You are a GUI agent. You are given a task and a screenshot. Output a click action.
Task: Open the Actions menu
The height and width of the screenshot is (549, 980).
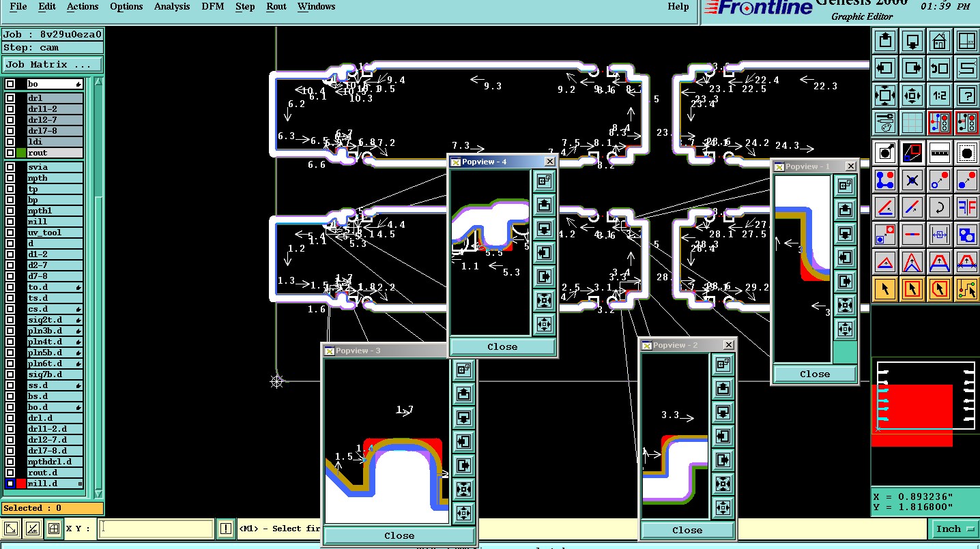83,7
